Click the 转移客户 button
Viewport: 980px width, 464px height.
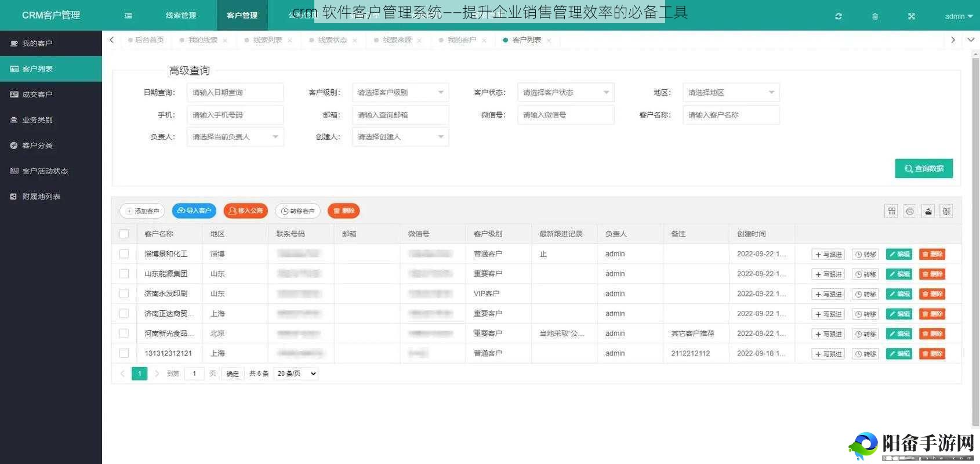297,211
